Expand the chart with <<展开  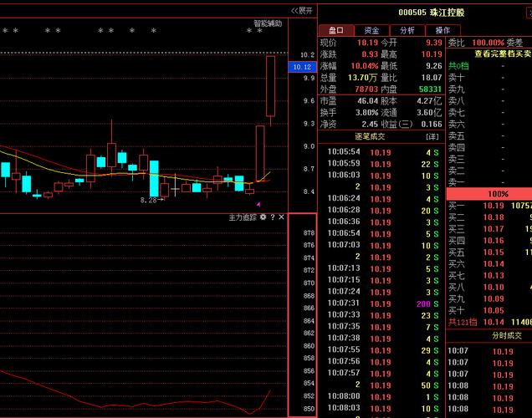coord(302,11)
